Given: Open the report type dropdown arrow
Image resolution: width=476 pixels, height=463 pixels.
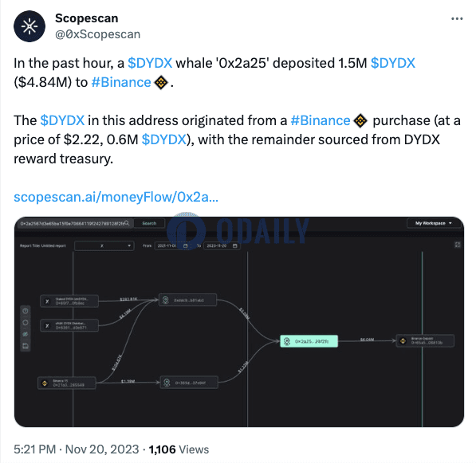Looking at the screenshot, I should point(129,245).
